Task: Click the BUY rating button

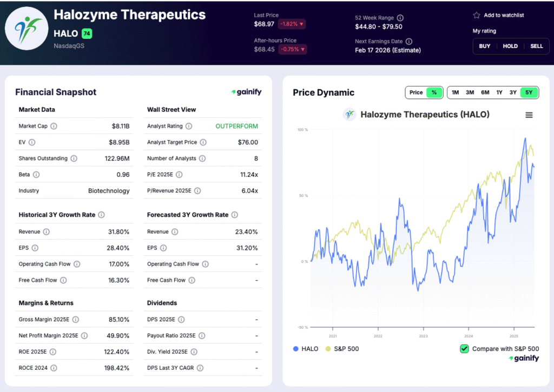Action: [x=484, y=46]
